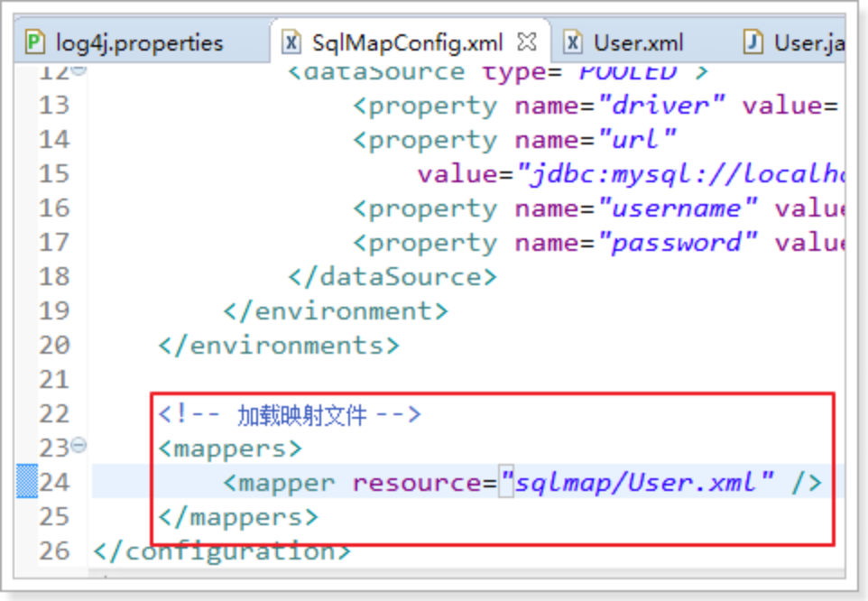Image resolution: width=868 pixels, height=601 pixels.
Task: Click the SqlMapConfig.xml XML file icon
Action: tap(291, 42)
